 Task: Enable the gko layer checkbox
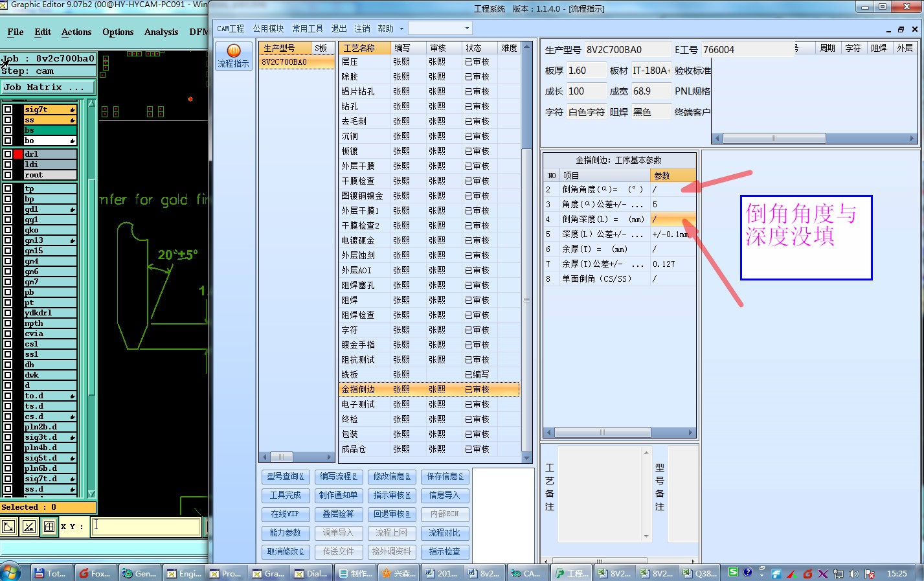(8, 230)
